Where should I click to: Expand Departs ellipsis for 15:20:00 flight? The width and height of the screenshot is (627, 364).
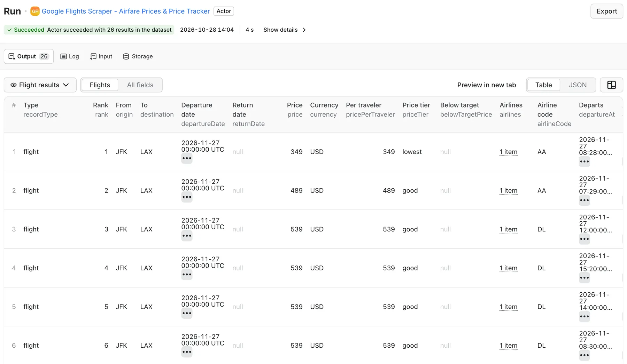[585, 278]
